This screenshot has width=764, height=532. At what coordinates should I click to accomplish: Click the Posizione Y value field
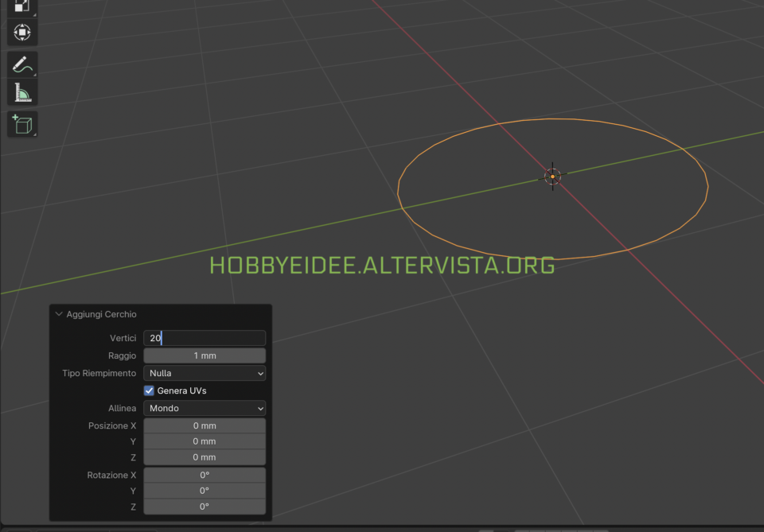click(205, 441)
